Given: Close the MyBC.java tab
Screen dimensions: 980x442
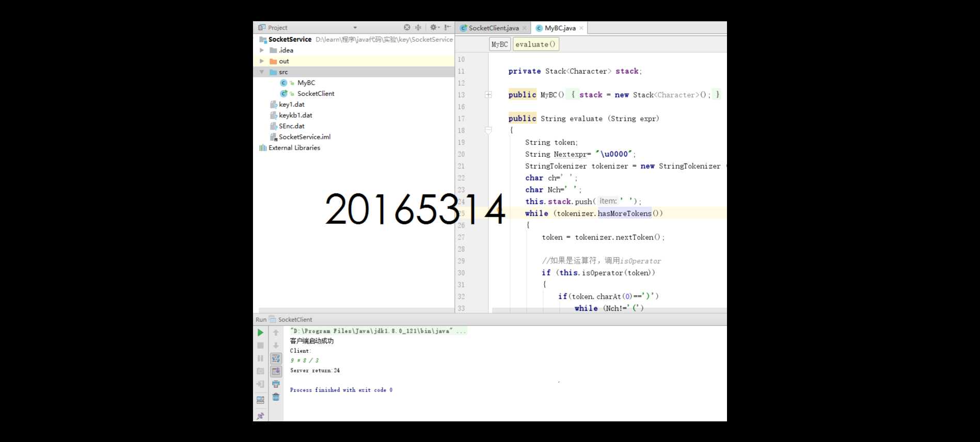Looking at the screenshot, I should point(581,28).
